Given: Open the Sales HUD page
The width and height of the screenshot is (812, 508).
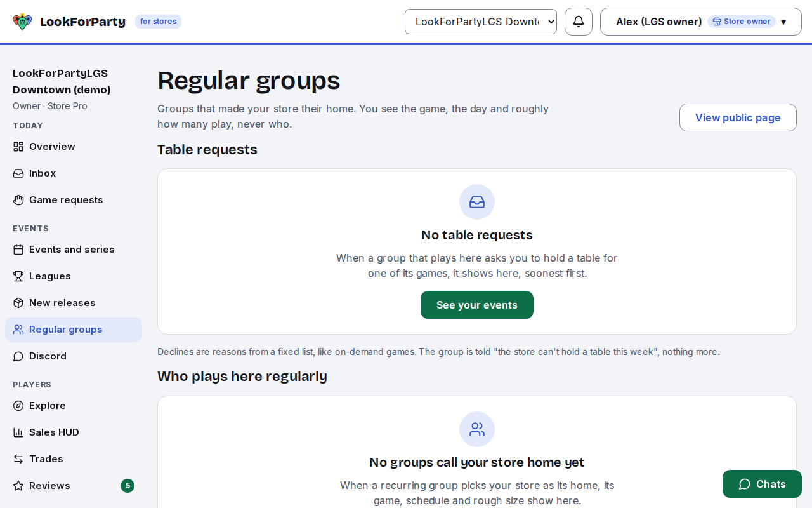Looking at the screenshot, I should click(74, 432).
